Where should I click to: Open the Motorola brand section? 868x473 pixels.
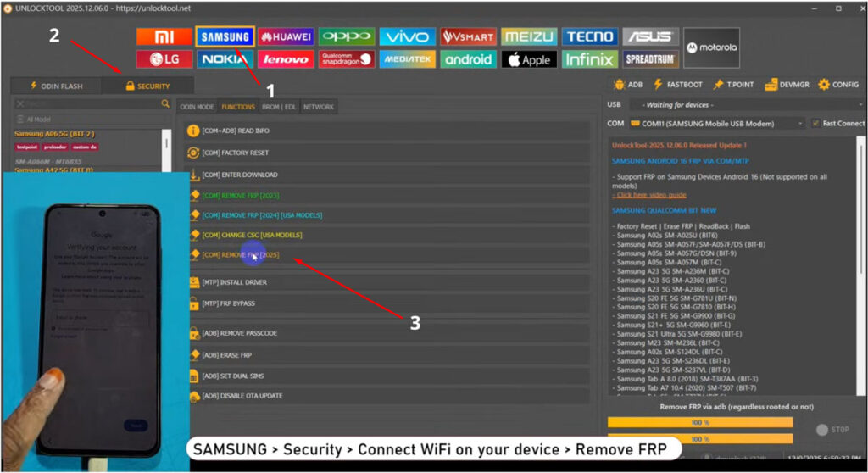[x=711, y=47]
